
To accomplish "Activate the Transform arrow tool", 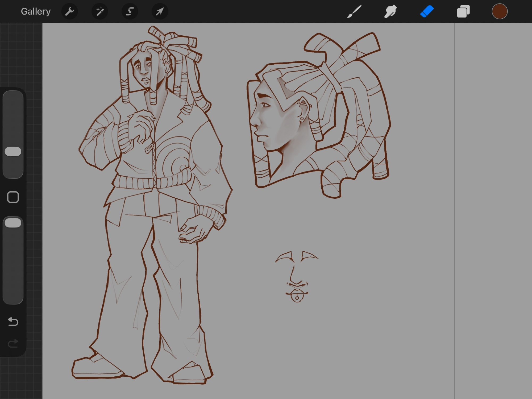I will click(160, 11).
